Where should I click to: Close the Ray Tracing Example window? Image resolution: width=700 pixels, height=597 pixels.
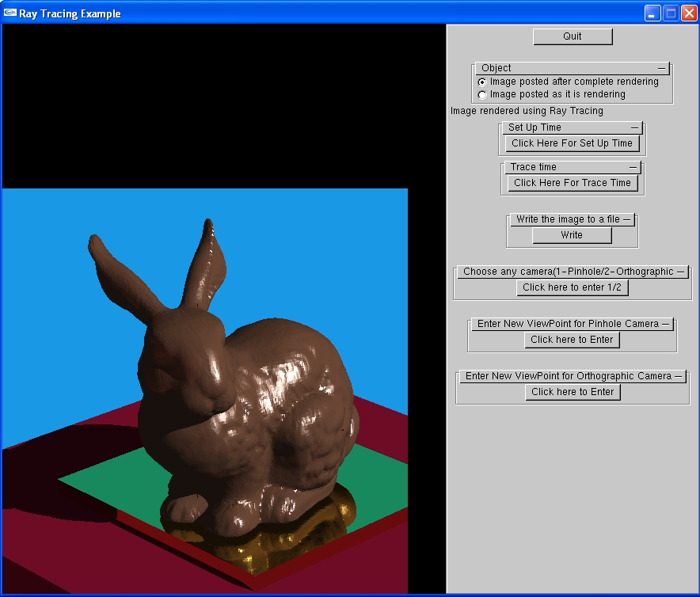(x=689, y=13)
